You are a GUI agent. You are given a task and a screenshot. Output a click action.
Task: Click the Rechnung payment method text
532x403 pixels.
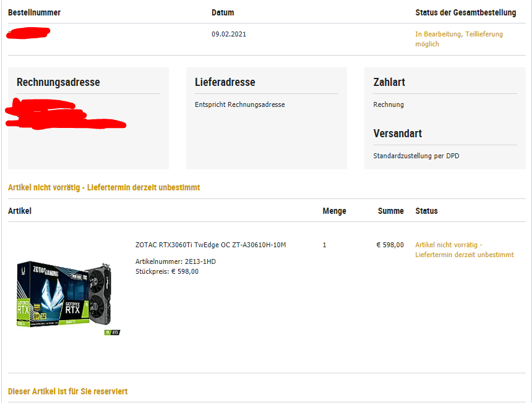click(x=388, y=104)
